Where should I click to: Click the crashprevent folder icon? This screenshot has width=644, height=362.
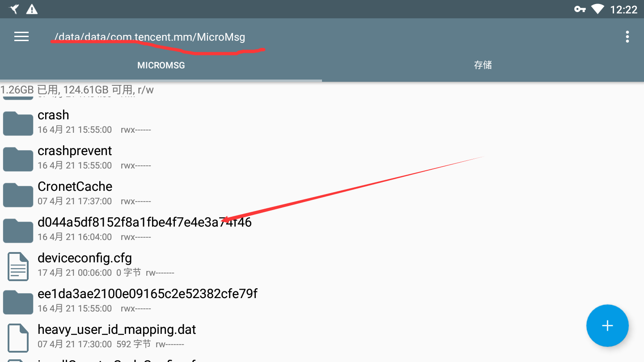(x=18, y=159)
